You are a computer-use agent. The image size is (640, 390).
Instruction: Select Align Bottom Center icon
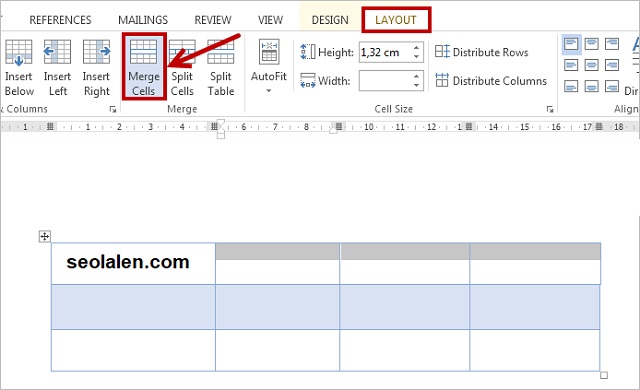pyautogui.click(x=591, y=86)
